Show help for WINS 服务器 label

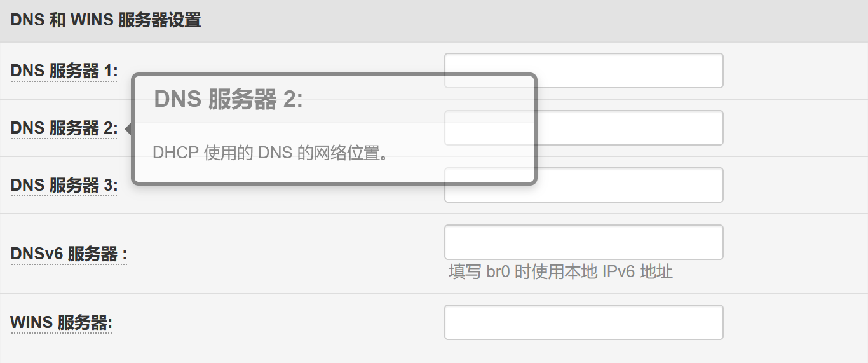61,323
